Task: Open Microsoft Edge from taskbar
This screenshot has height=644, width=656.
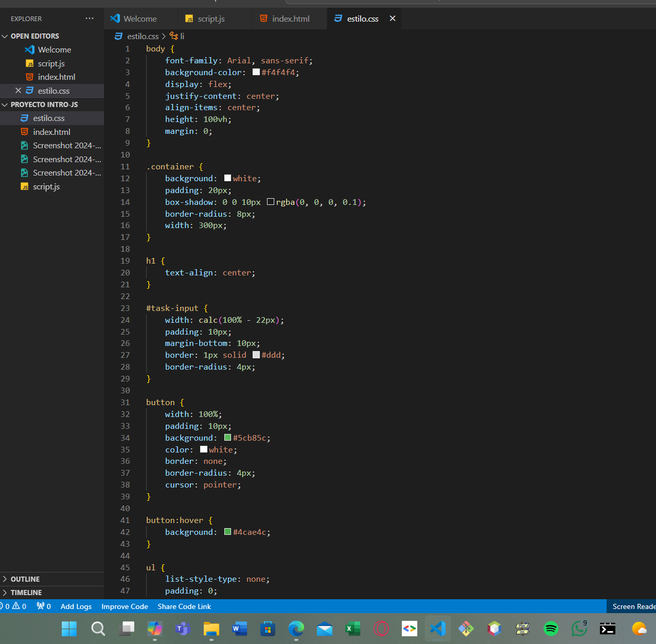Action: click(x=296, y=629)
